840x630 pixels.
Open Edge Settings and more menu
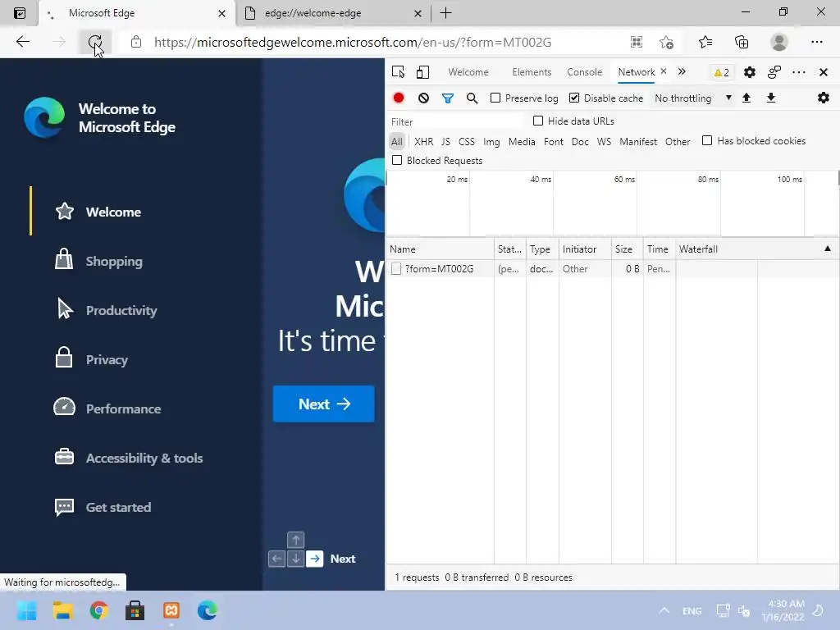(x=817, y=42)
